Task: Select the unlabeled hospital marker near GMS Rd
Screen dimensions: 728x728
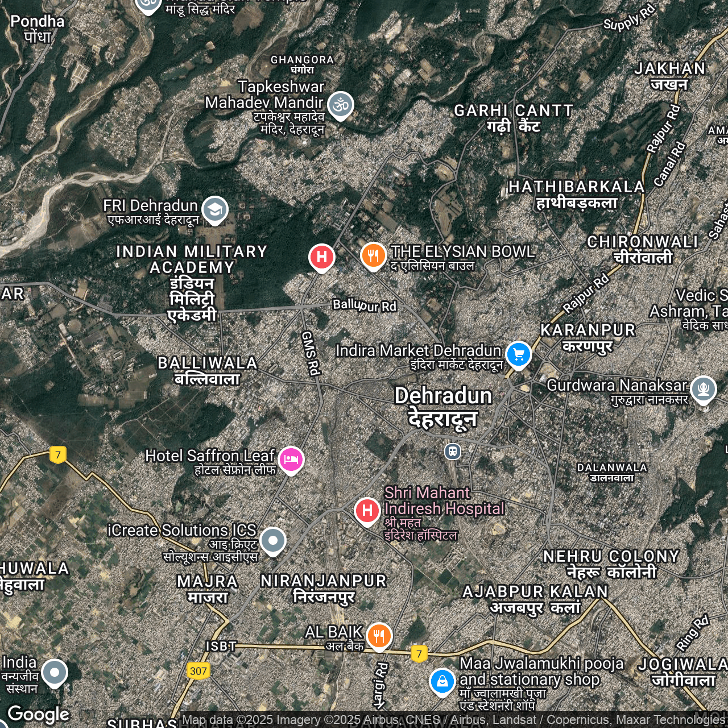Action: click(x=321, y=257)
